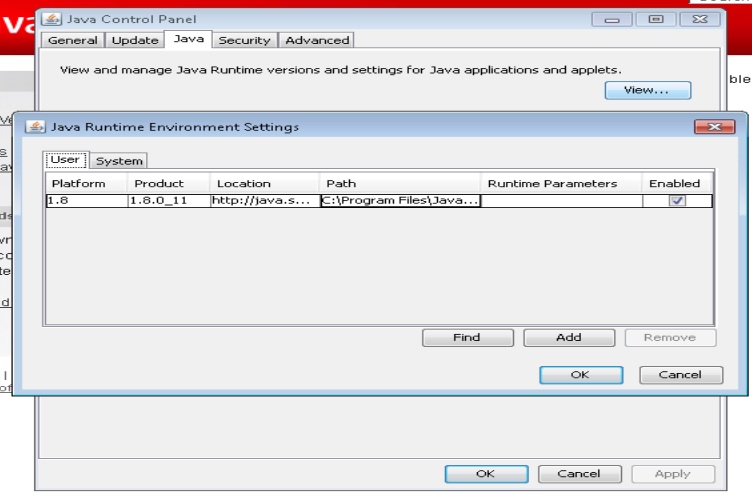Click the Product column header
This screenshot has width=752, height=497.
pos(169,184)
